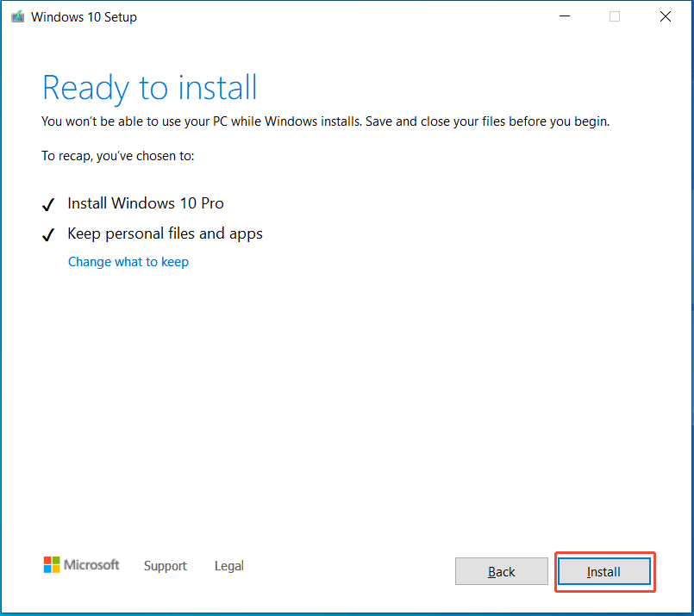This screenshot has width=694, height=616.
Task: Click the checkmark beside Keep personal files
Action: (48, 233)
